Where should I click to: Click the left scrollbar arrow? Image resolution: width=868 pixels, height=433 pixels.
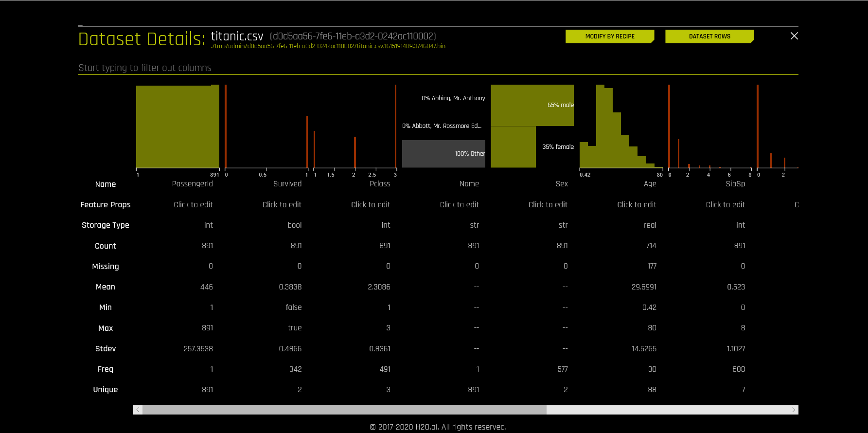click(x=138, y=410)
